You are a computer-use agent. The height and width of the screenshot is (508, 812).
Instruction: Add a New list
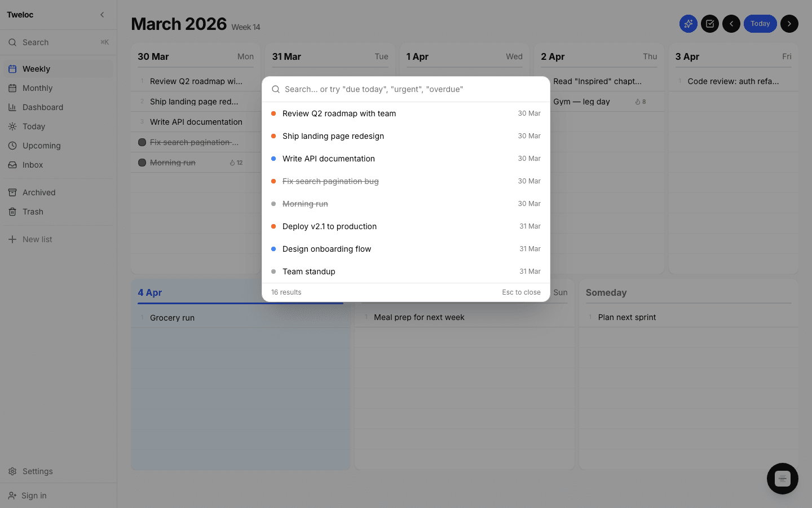click(x=37, y=239)
